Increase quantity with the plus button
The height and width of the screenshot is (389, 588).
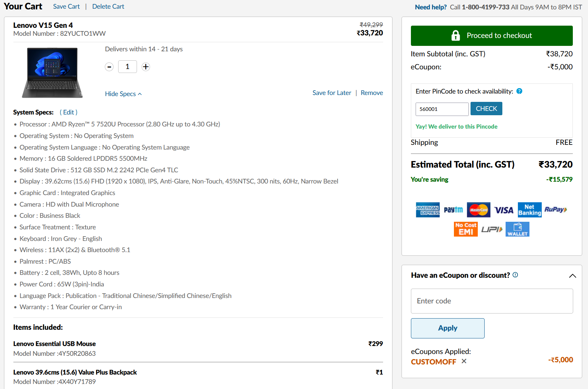pos(146,67)
